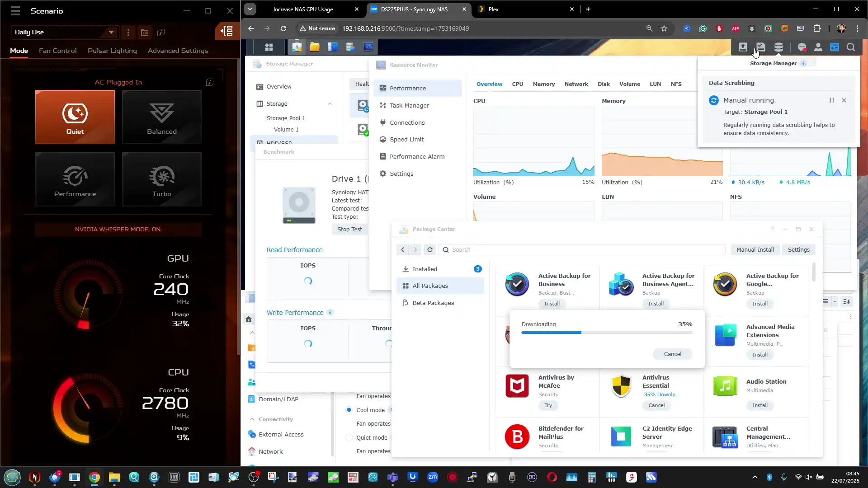Screen dimensions: 868x488
Task: Install Advanced Media Extensions
Action: click(760, 355)
